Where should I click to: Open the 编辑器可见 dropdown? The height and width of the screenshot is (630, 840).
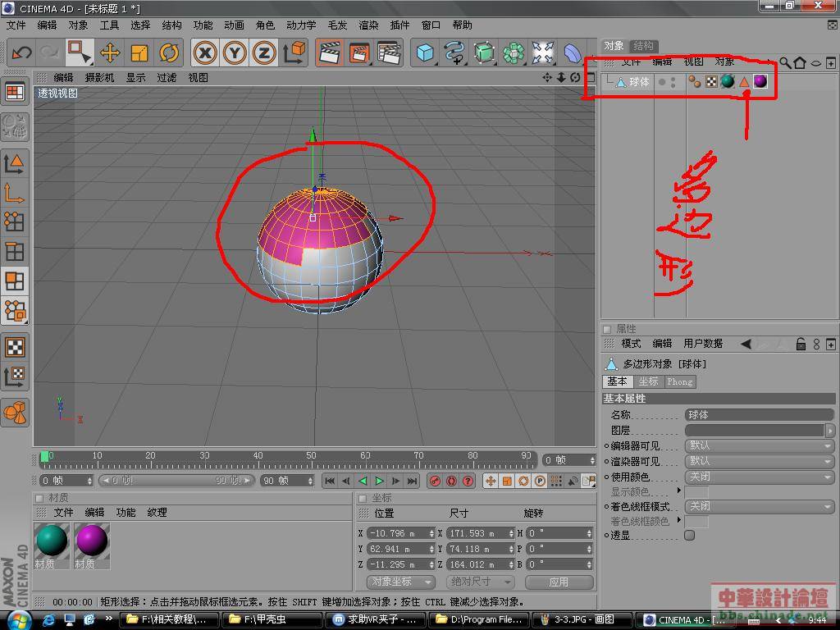point(759,445)
